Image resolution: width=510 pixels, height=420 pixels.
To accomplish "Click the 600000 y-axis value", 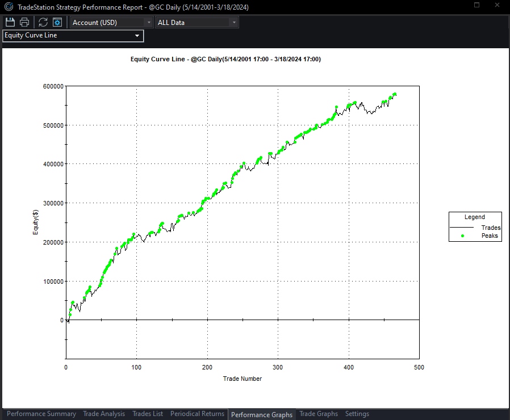I will click(53, 86).
